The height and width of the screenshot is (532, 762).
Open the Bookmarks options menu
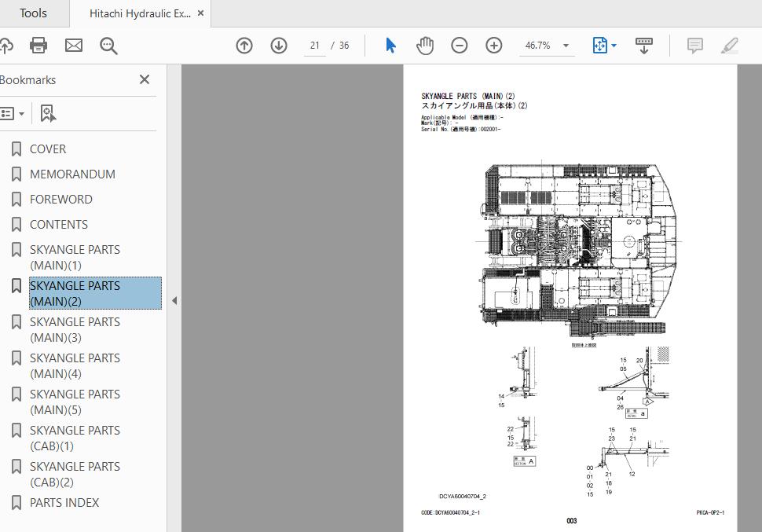click(13, 112)
